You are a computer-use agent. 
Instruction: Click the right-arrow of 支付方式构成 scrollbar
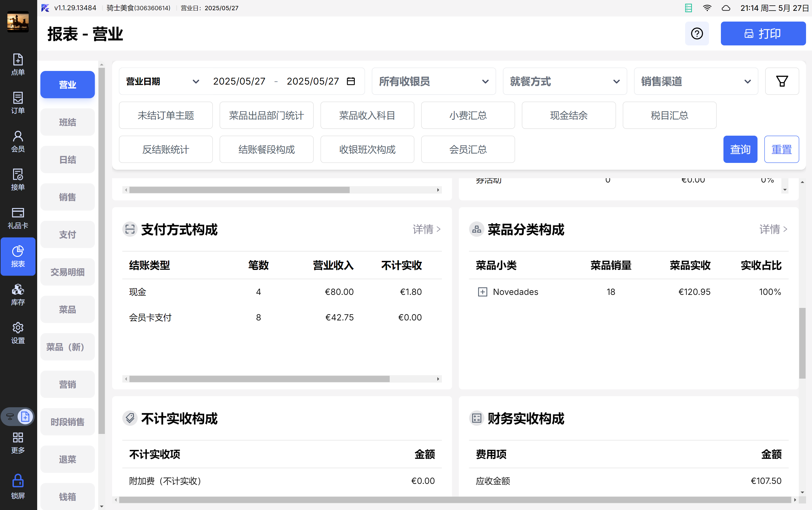pos(438,379)
